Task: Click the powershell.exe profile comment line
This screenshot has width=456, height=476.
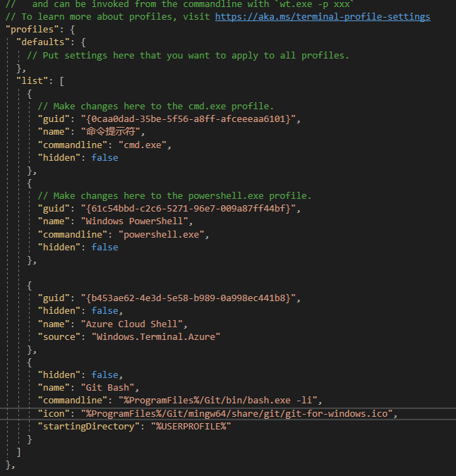Action: (x=174, y=196)
